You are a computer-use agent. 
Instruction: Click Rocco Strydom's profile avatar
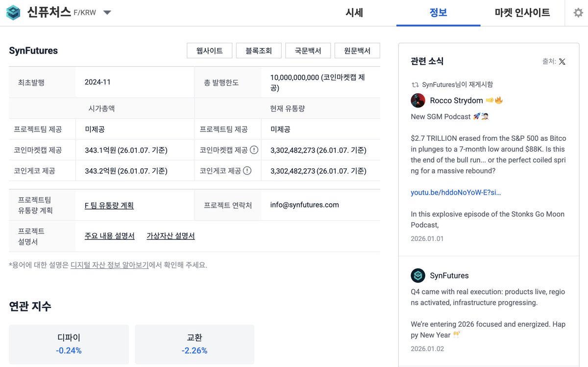tap(418, 100)
